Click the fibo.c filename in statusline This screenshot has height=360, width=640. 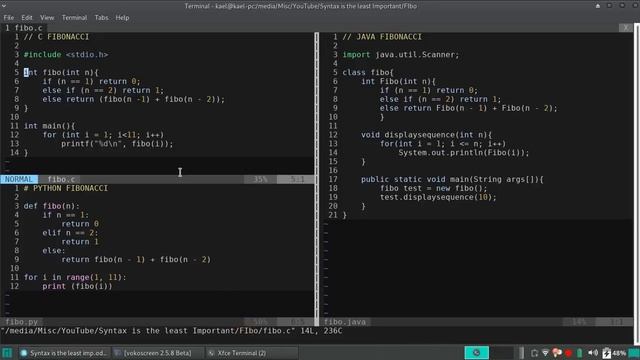click(x=61, y=179)
